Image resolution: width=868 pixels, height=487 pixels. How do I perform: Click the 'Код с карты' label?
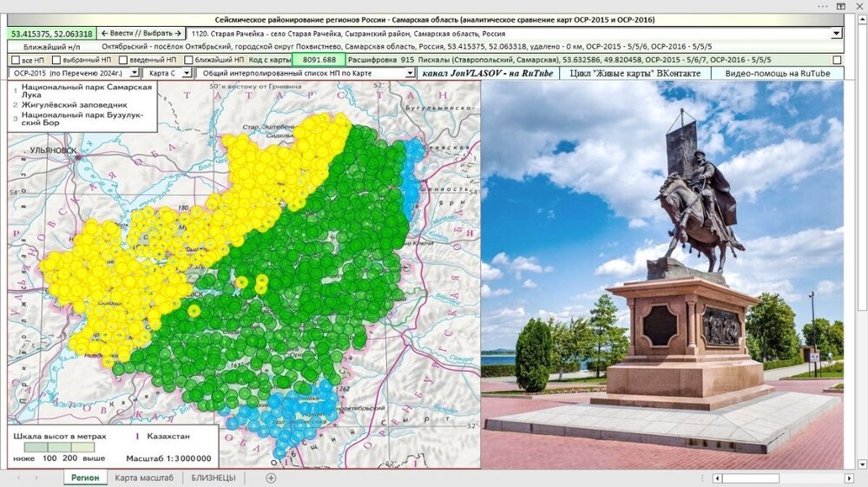(270, 60)
